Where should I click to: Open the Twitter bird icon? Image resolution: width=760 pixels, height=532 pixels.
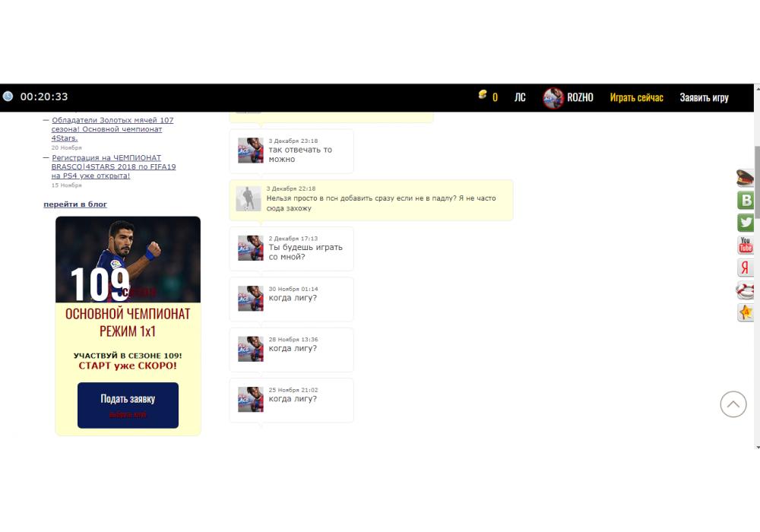tap(746, 223)
